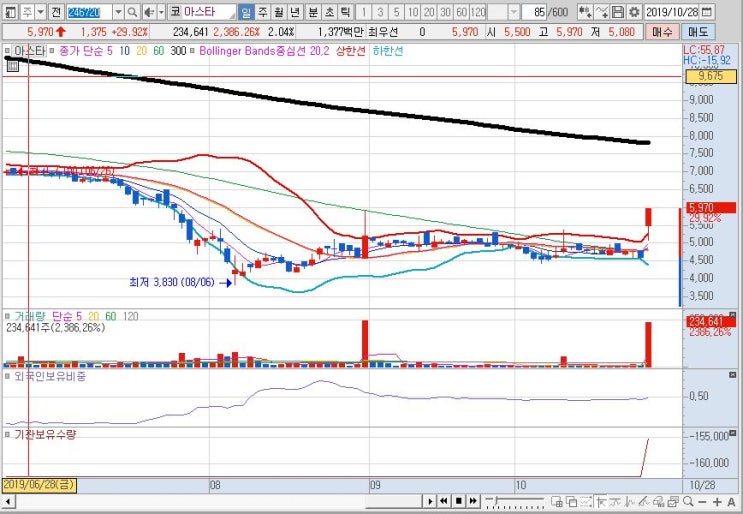This screenshot has width=743, height=514.
Task: Click the checklist window icon beside the magnifier
Action: tap(674, 501)
